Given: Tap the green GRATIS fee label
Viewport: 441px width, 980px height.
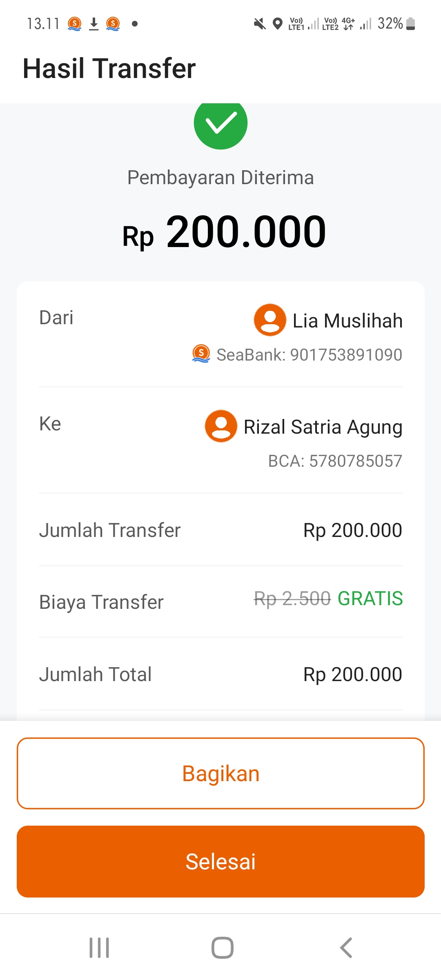Looking at the screenshot, I should pyautogui.click(x=370, y=599).
